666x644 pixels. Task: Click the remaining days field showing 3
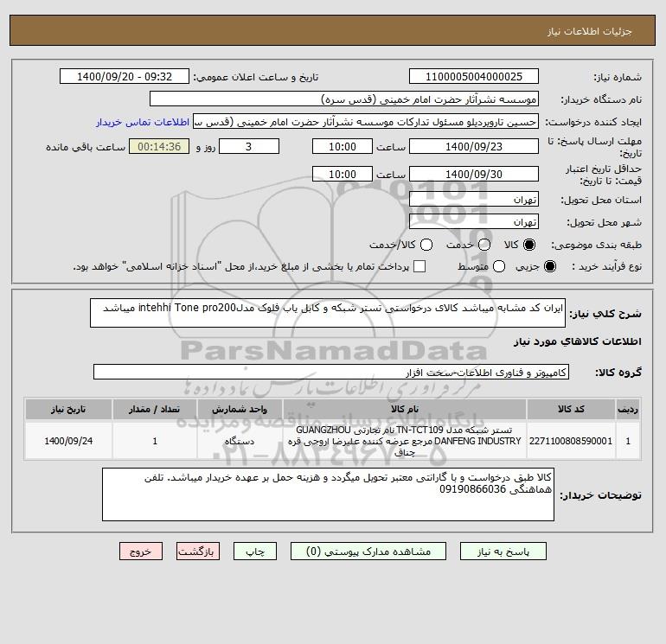coord(249,146)
